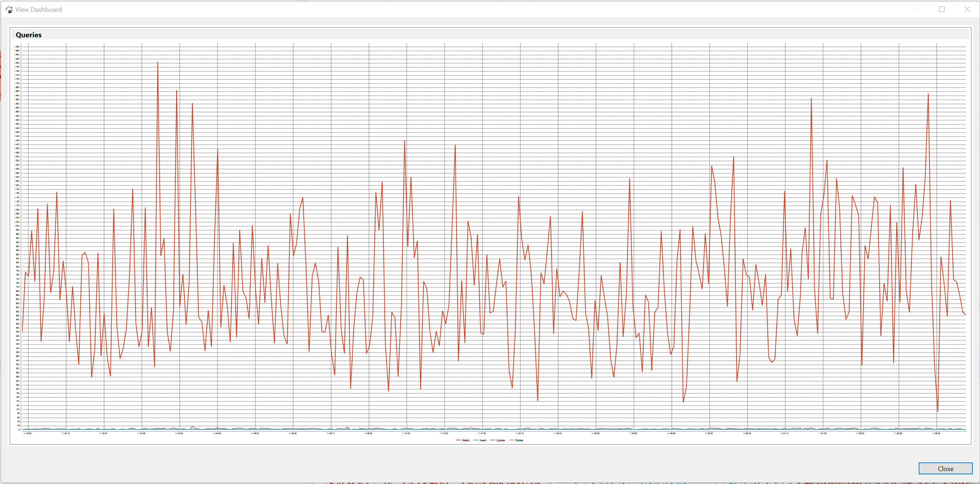
Task: Click the View Dashboard title text
Action: click(x=38, y=10)
